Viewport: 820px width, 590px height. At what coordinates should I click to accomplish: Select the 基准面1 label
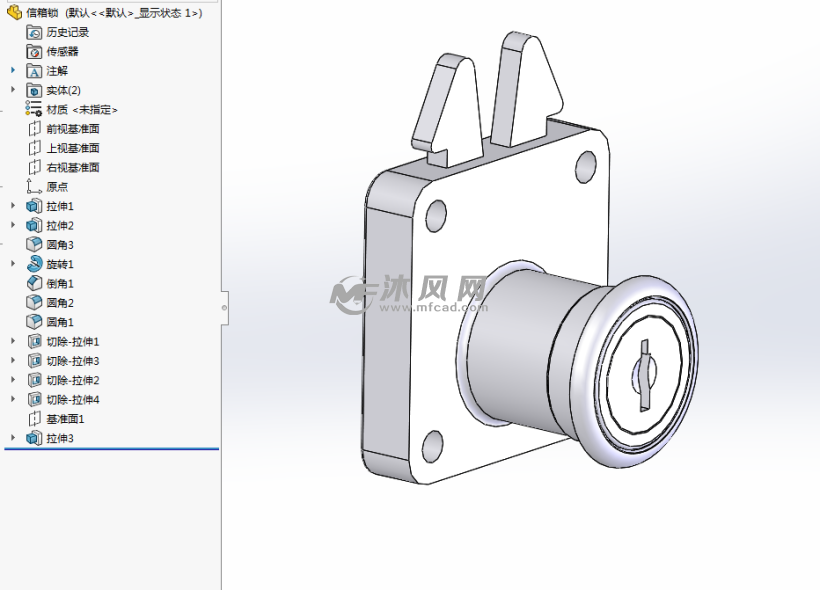[x=65, y=419]
